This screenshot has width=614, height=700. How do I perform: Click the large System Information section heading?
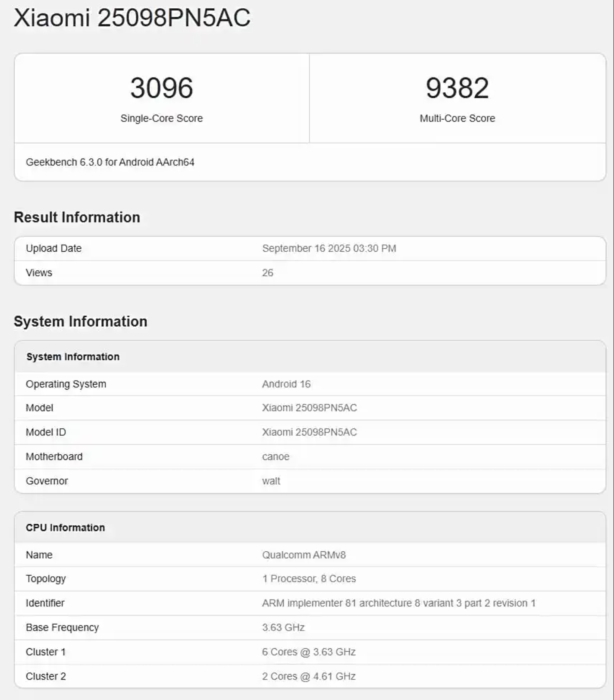tap(81, 322)
